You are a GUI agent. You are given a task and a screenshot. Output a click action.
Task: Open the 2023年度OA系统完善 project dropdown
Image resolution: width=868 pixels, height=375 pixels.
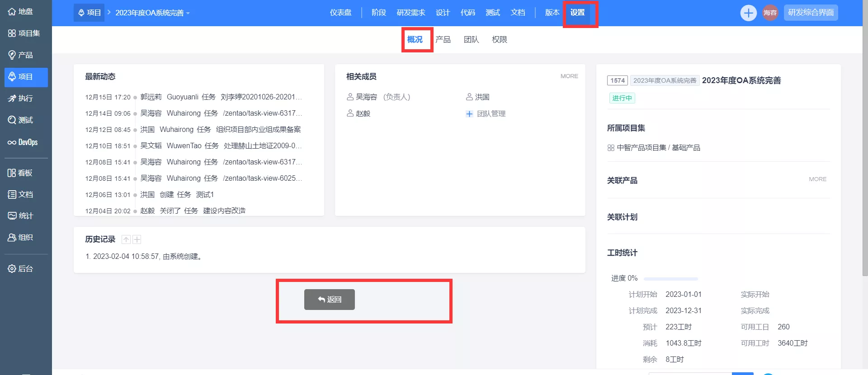tap(152, 13)
